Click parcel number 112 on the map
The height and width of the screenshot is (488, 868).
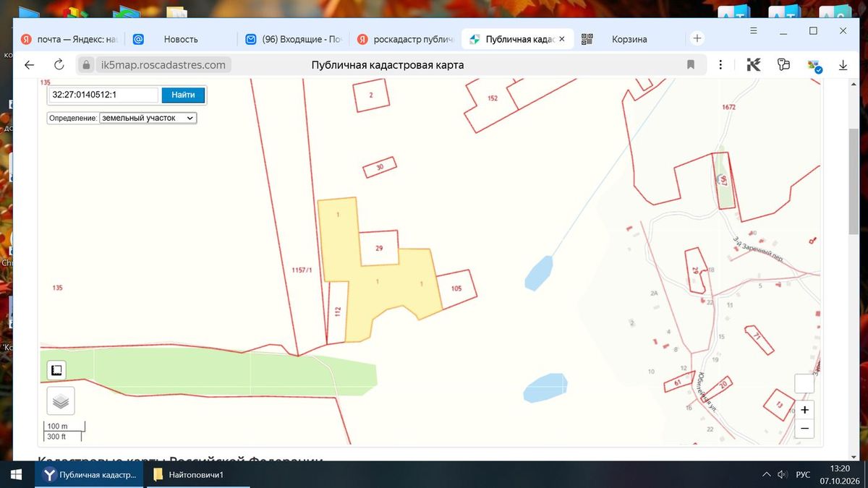[x=338, y=311]
